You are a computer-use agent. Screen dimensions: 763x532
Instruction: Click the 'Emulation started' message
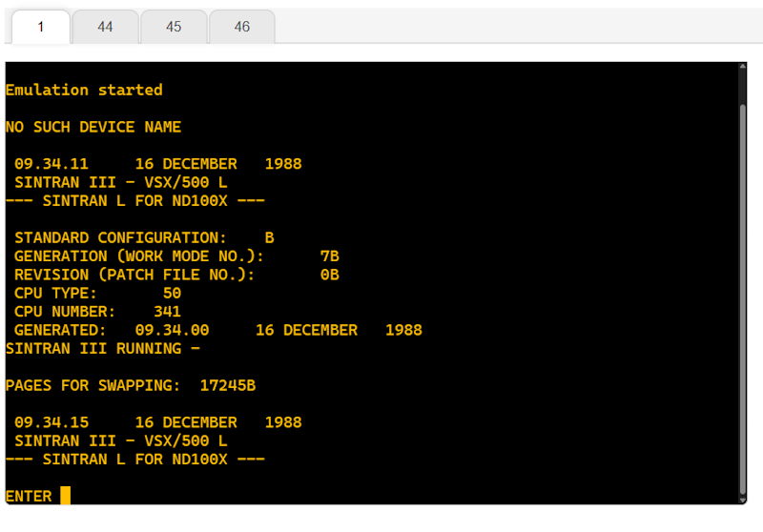pos(84,90)
